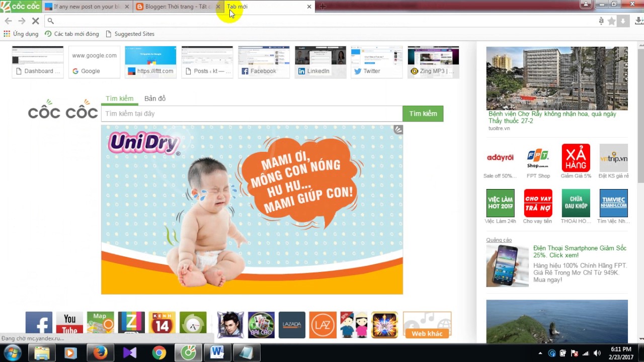Select the Tìm kiếm search tab
Image resolution: width=644 pixels, height=362 pixels.
point(120,99)
